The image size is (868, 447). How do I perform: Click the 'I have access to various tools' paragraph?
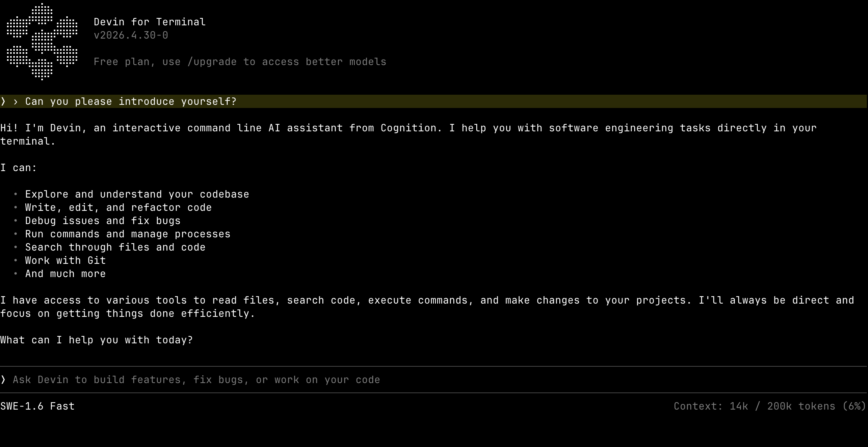tap(427, 307)
